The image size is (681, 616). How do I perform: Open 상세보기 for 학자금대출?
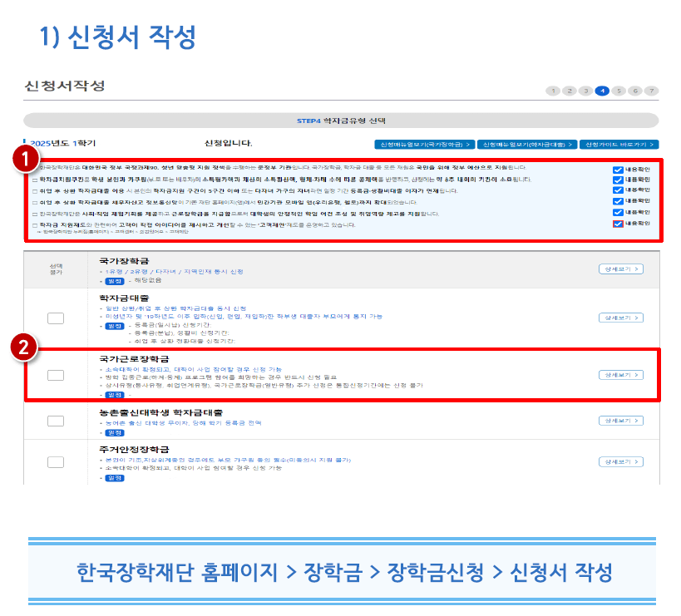coord(621,318)
